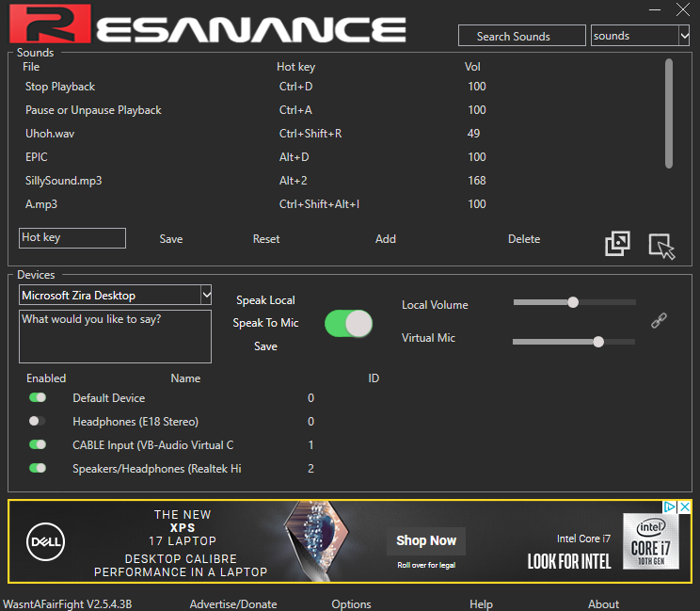Screen dimensions: 700x611
Task: Click the Intel Core i7 badge
Action: coord(651,541)
